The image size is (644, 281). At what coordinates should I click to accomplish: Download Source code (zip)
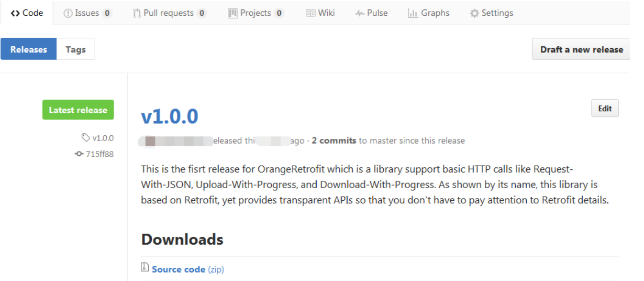187,269
